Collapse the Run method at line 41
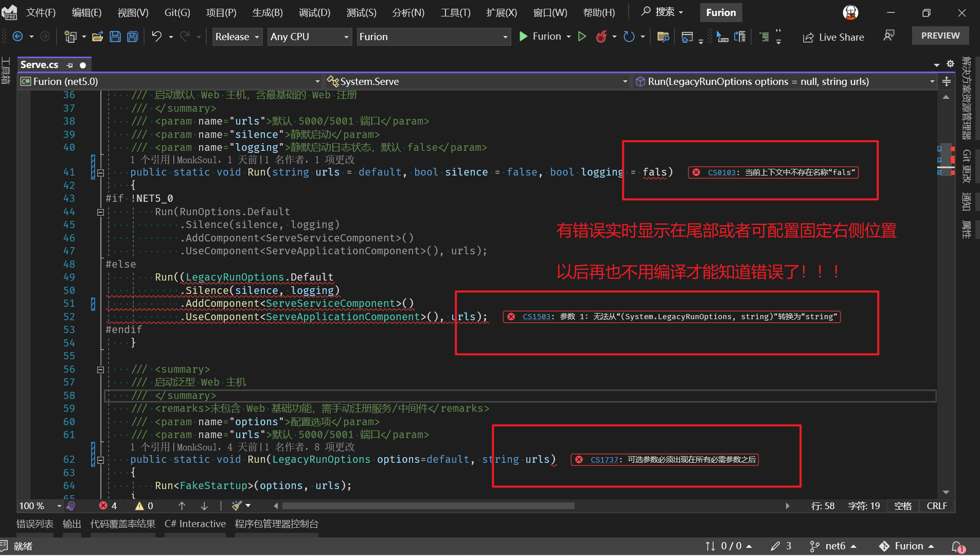The width and height of the screenshot is (980, 556). [x=101, y=173]
